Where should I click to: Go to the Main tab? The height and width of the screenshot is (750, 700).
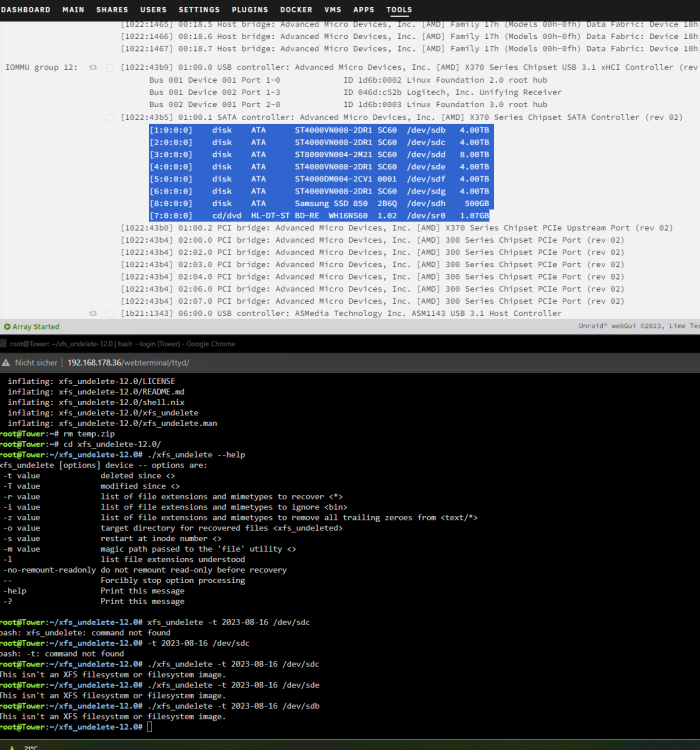[73, 10]
